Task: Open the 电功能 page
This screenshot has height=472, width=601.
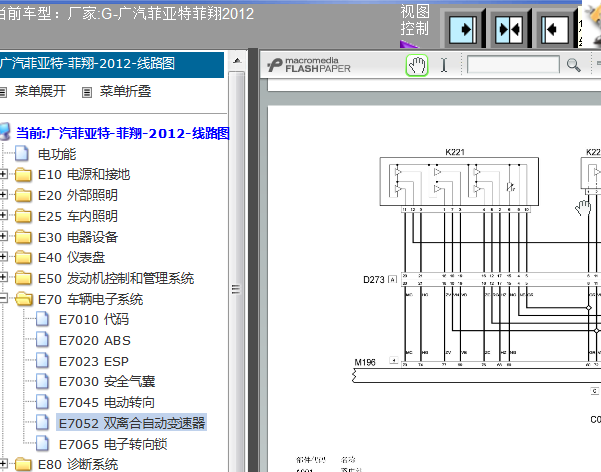Action: [x=57, y=154]
